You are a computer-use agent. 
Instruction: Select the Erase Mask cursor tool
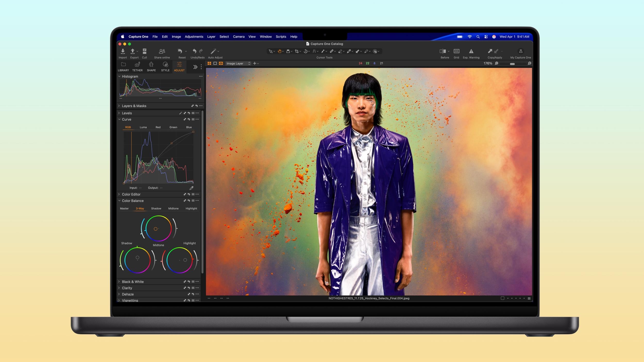(340, 51)
